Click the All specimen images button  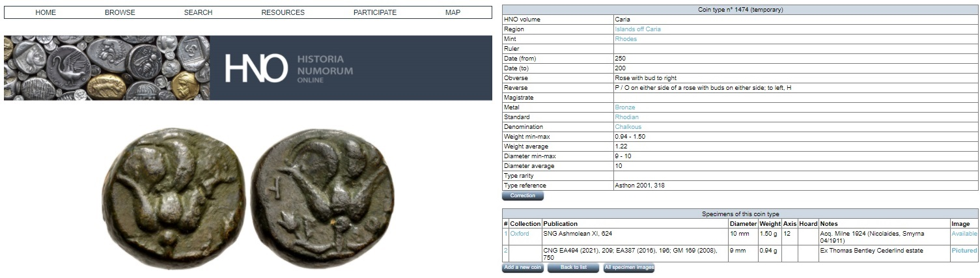(628, 268)
